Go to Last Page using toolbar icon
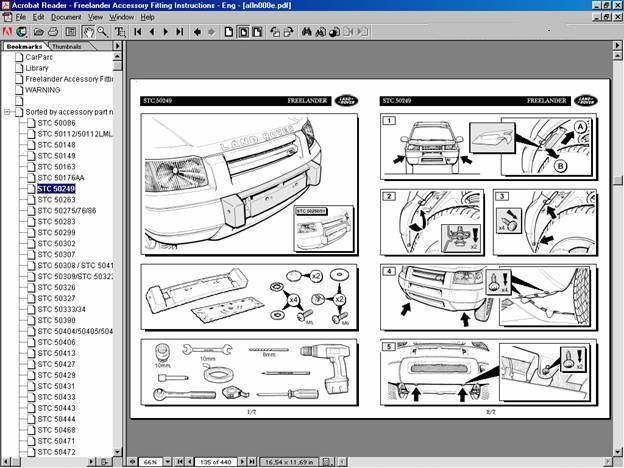 point(179,32)
